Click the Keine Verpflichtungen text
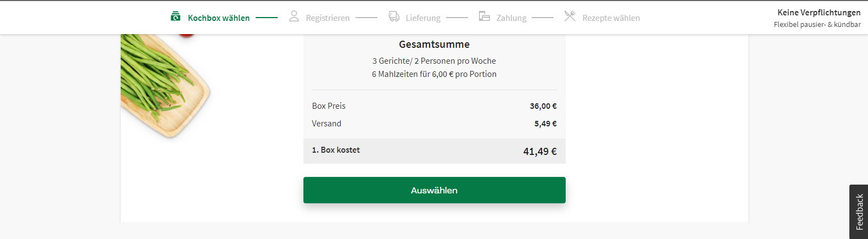 click(819, 13)
